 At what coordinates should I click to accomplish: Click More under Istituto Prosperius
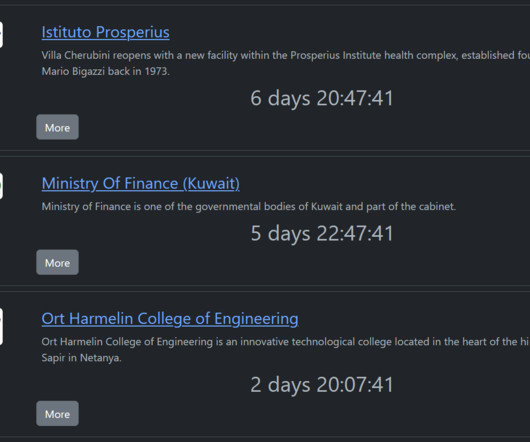pos(57,127)
